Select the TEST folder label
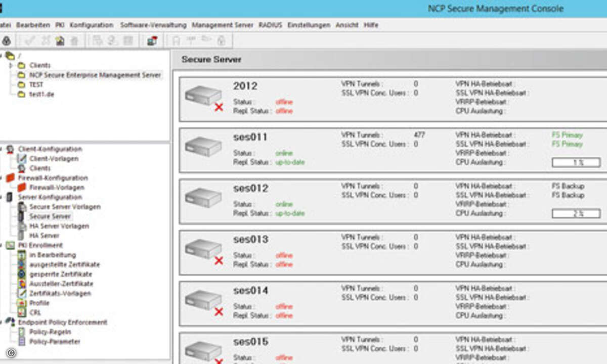607x364 pixels. [x=36, y=85]
